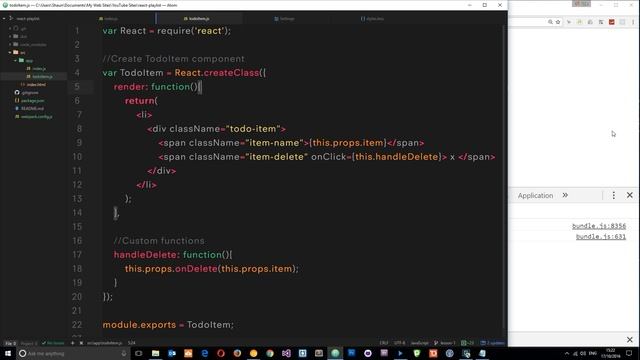Open webpack.config.js in tree view
Screen dimensions: 640x360
pyautogui.click(x=33, y=116)
